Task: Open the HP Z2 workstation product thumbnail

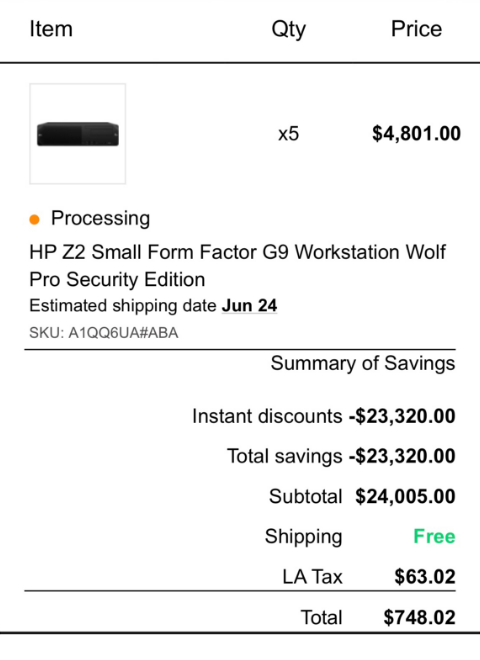Action: (77, 134)
